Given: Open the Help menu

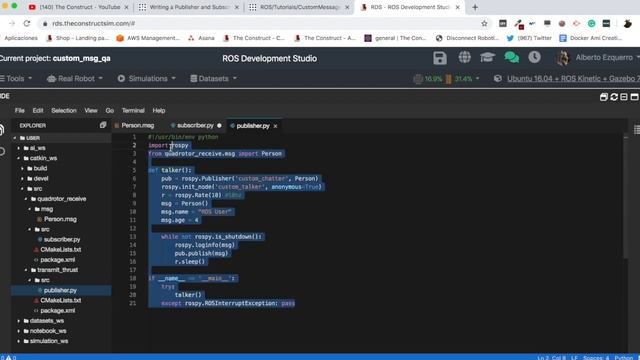Looking at the screenshot, I should (x=159, y=111).
